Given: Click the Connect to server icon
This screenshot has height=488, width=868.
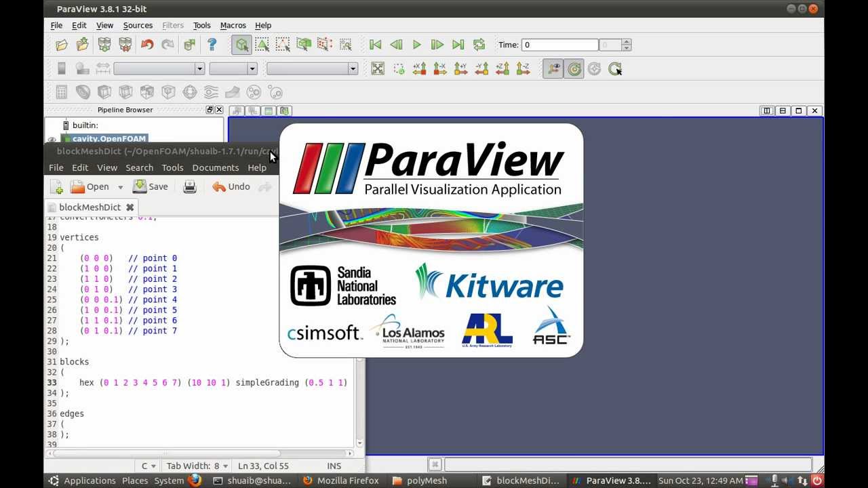Looking at the screenshot, I should pyautogui.click(x=104, y=45).
